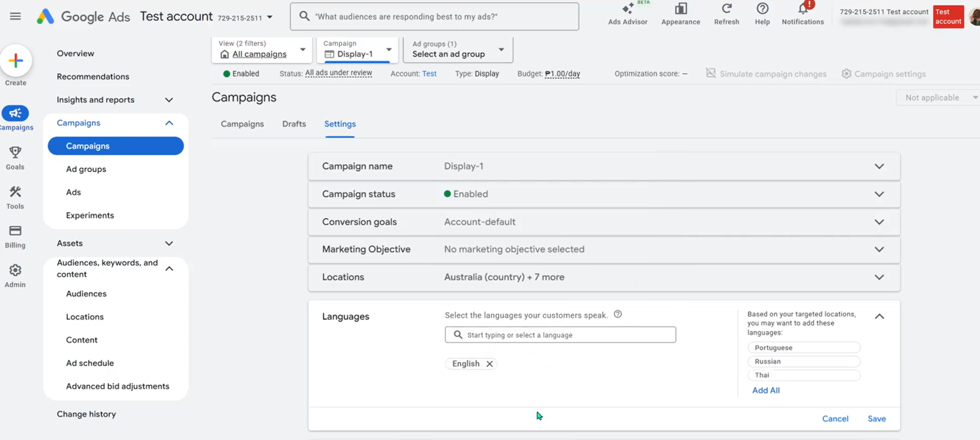Switch to the Campaigns tab

(x=242, y=124)
